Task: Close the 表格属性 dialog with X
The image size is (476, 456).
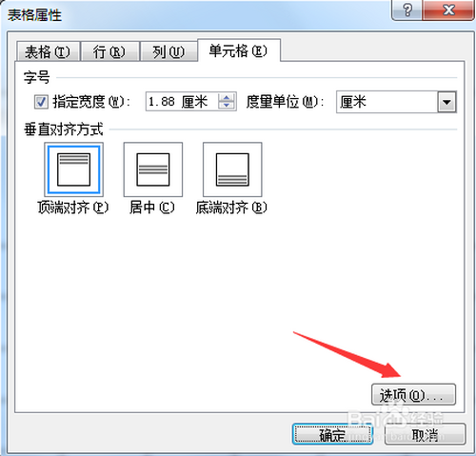Action: (448, 10)
